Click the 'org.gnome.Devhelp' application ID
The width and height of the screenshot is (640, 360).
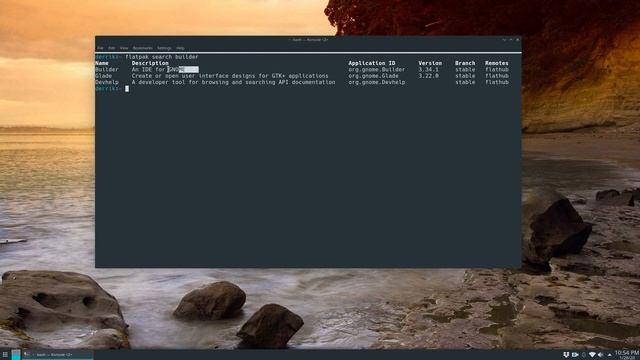click(377, 82)
